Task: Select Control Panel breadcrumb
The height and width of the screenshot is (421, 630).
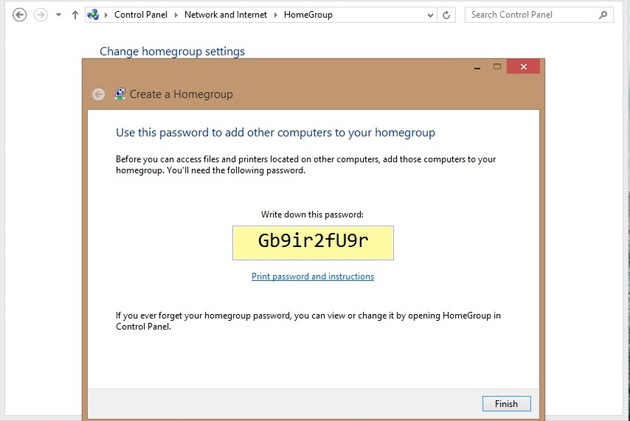Action: 141,15
